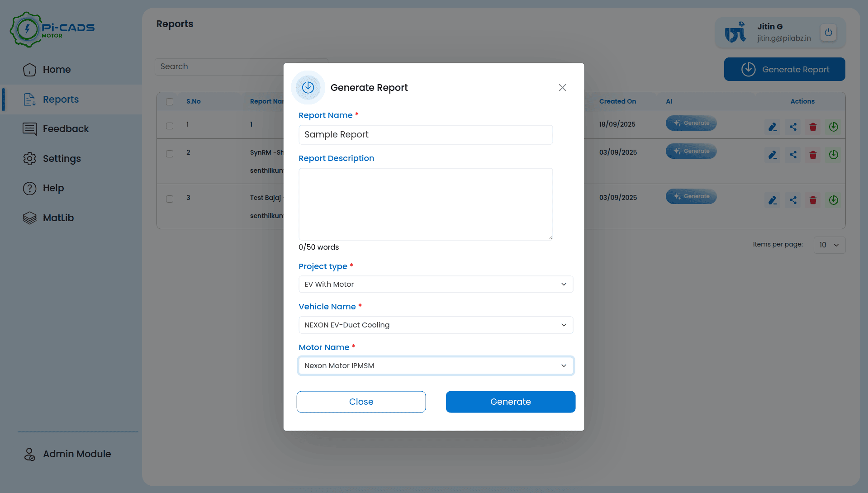
Task: Click green download icon in row 1
Action: pos(833,127)
